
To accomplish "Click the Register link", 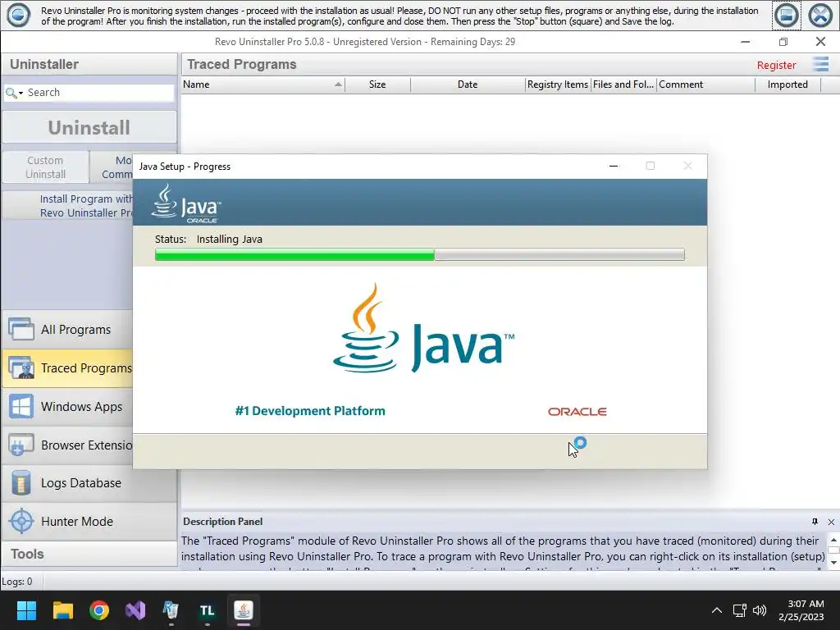I will [776, 65].
